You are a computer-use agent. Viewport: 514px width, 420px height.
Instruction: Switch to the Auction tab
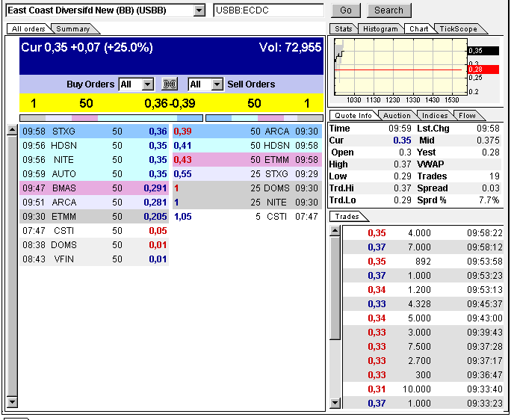pos(397,116)
